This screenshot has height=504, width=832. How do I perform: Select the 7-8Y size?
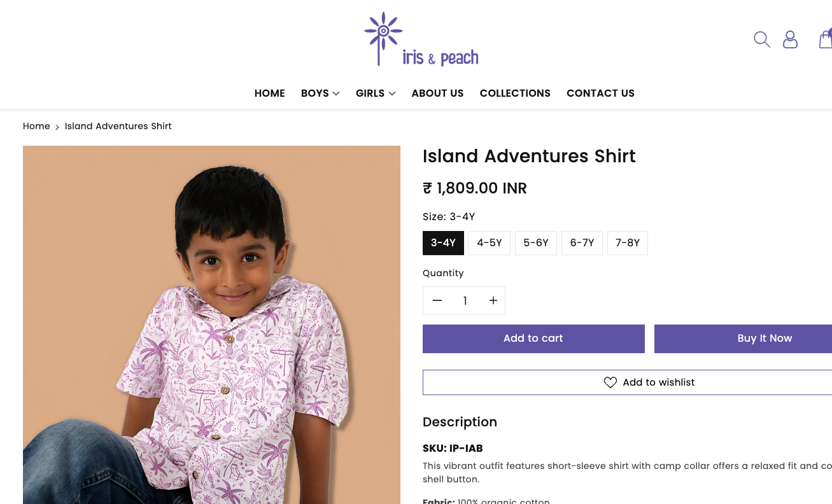pyautogui.click(x=628, y=243)
